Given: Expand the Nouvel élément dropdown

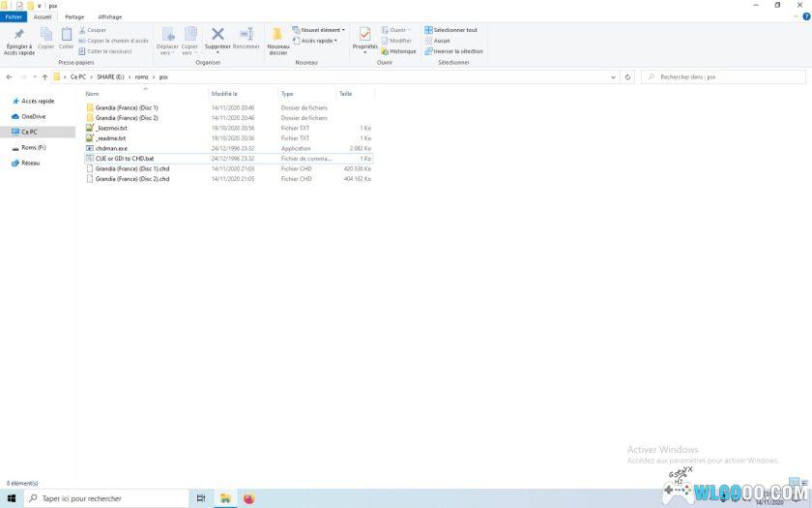Looking at the screenshot, I should (x=321, y=30).
